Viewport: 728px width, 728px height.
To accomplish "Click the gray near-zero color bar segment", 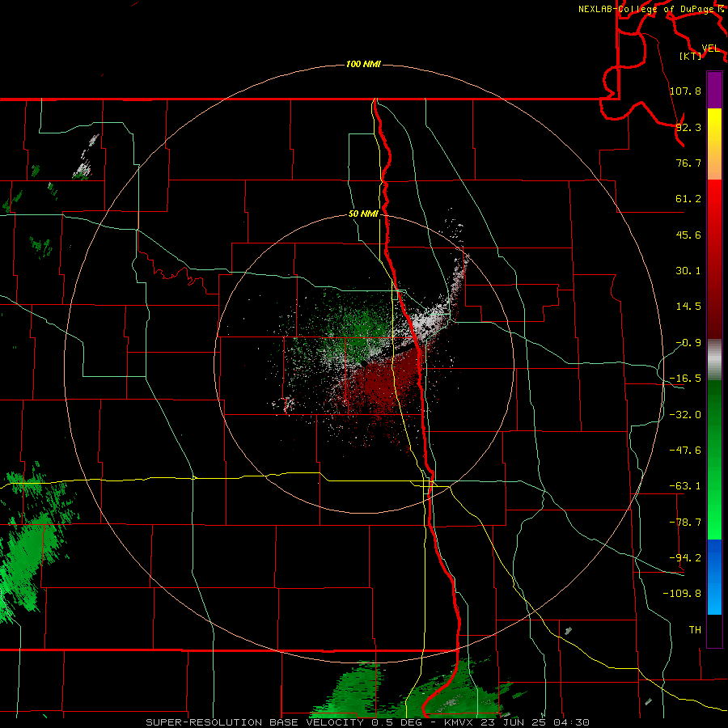I will pyautogui.click(x=714, y=360).
